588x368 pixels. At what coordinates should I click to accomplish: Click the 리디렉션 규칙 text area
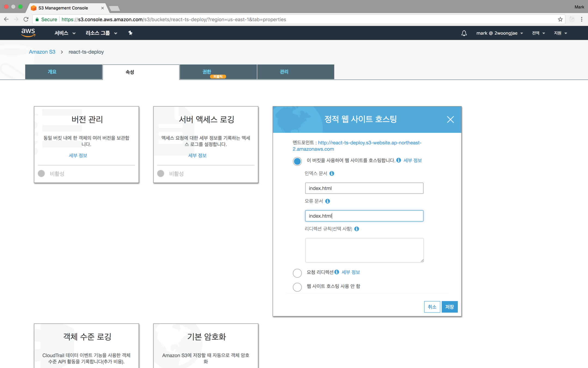(364, 250)
